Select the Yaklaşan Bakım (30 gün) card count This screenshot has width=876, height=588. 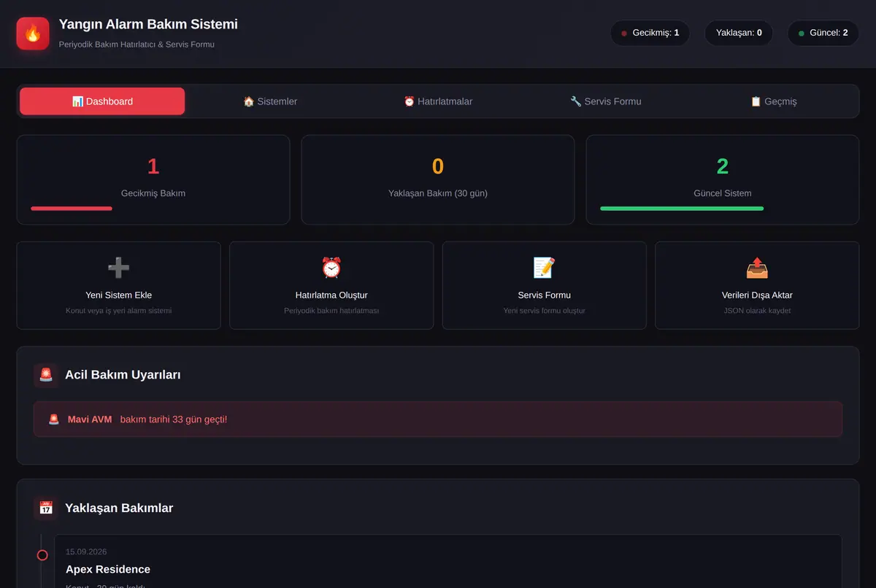pos(438,166)
